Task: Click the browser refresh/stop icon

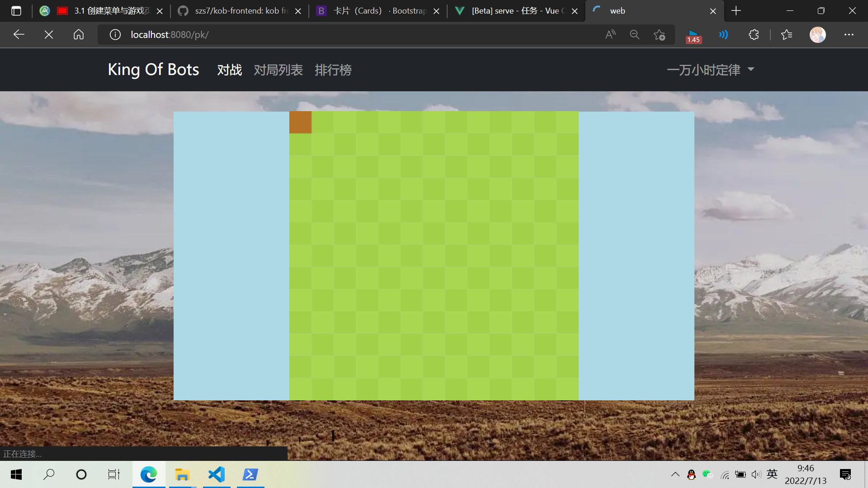Action: tap(49, 34)
